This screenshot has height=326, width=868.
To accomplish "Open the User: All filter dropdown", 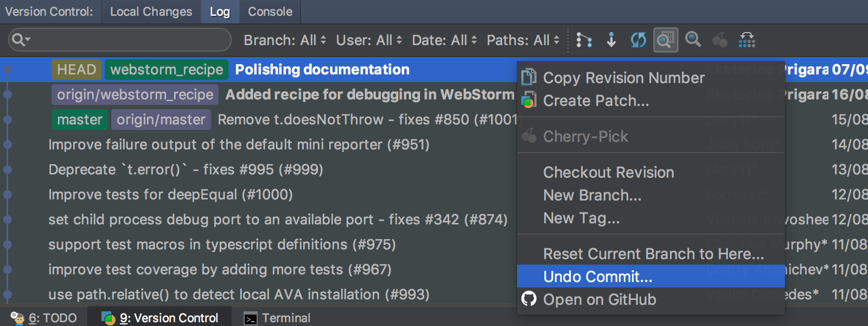I will click(369, 40).
